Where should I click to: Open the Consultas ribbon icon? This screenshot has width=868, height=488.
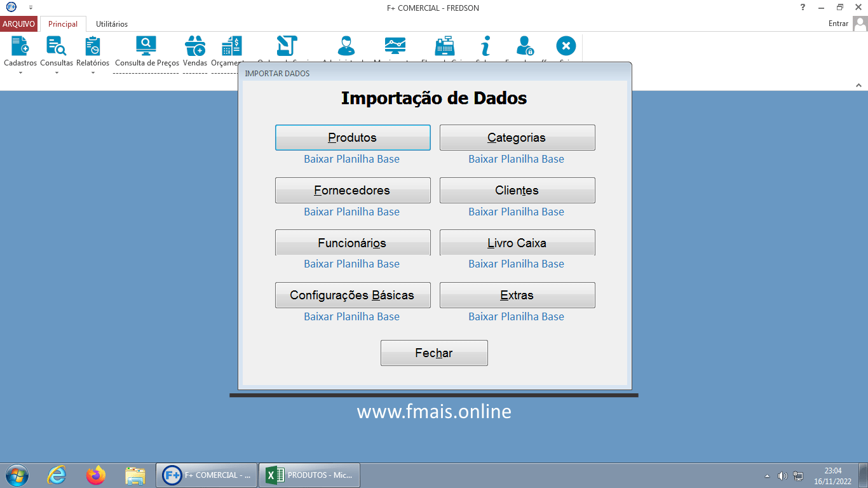coord(57,46)
